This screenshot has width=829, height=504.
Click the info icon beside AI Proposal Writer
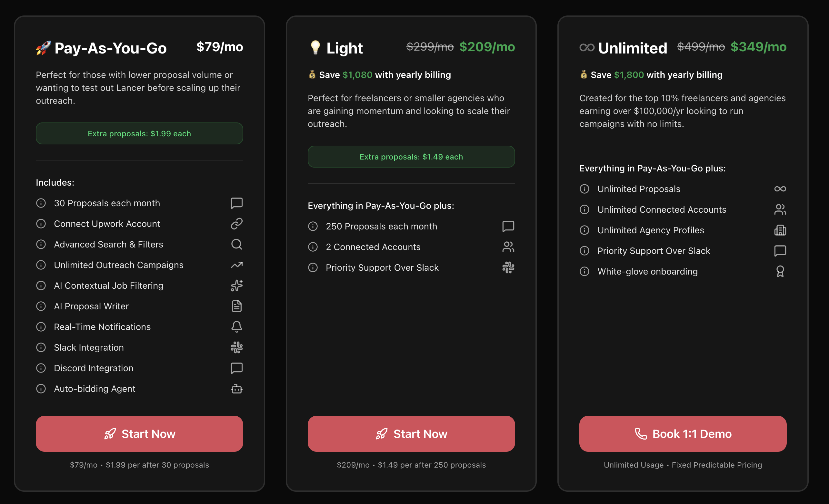coord(41,306)
